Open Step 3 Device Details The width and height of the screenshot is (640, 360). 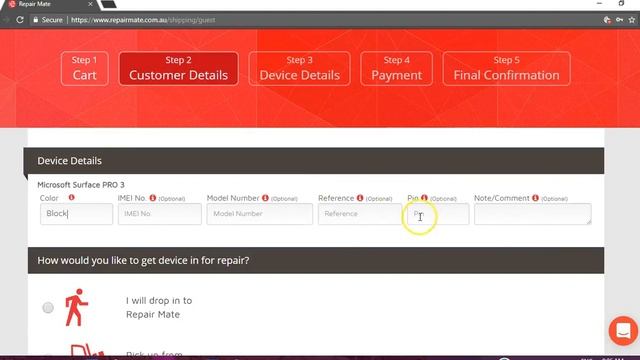[300, 69]
